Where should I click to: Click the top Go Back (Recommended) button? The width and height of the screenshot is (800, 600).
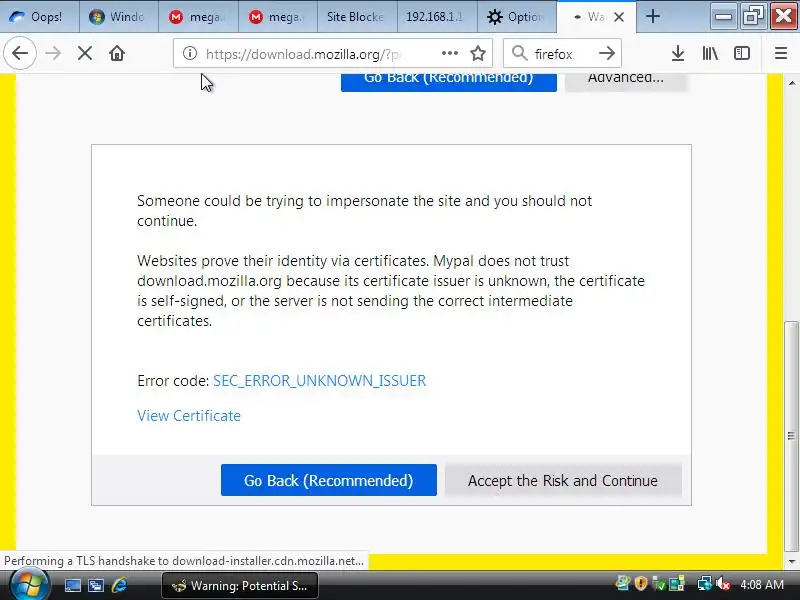click(x=448, y=82)
